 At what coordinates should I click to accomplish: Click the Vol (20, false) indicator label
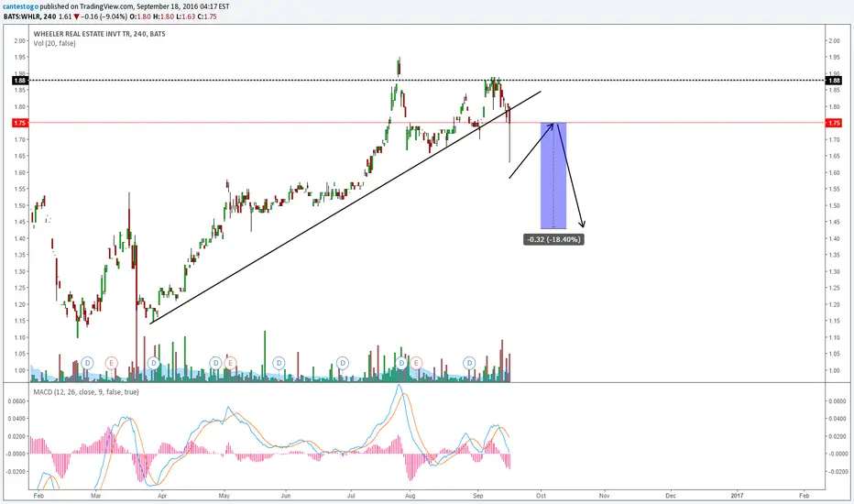[54, 44]
